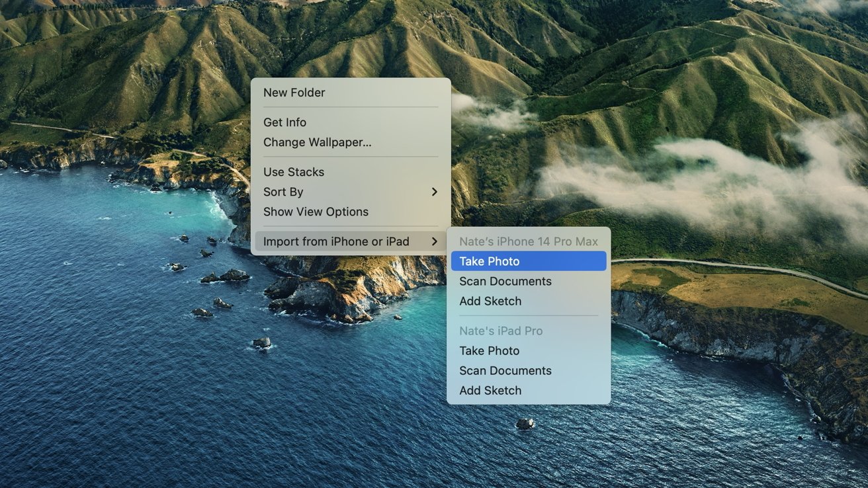This screenshot has height=488, width=868.
Task: Select Show View Options
Action: click(316, 212)
